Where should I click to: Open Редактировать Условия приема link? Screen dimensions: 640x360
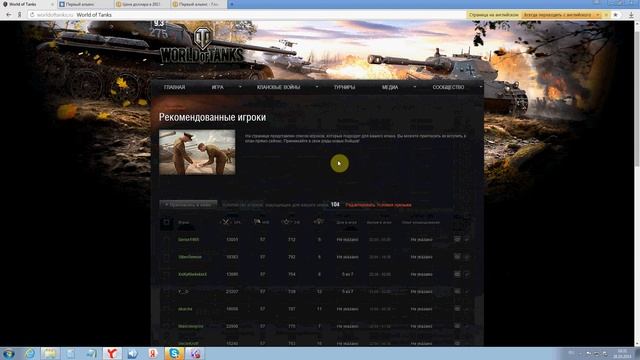pos(378,205)
